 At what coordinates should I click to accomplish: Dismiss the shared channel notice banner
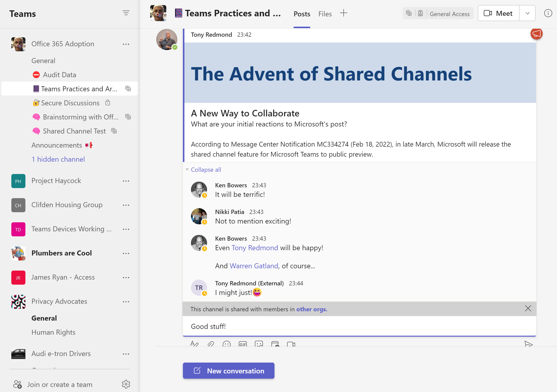(x=528, y=309)
